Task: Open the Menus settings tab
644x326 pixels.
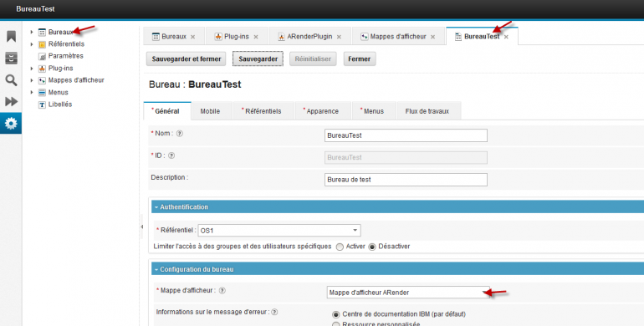Action: [x=373, y=111]
